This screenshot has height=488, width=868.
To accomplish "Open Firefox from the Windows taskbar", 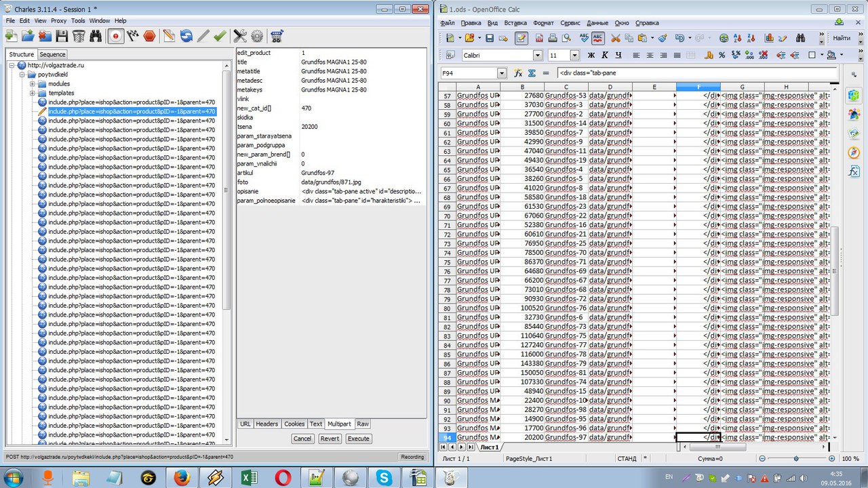I will pyautogui.click(x=181, y=477).
